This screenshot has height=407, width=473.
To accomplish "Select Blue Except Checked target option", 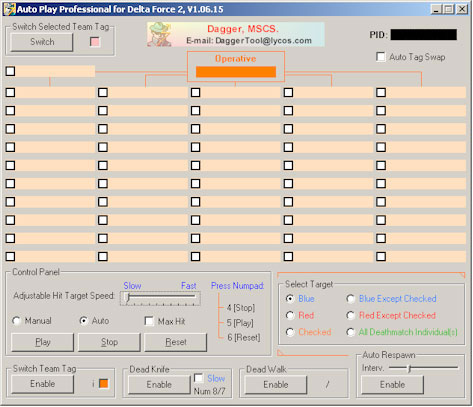I will [351, 299].
